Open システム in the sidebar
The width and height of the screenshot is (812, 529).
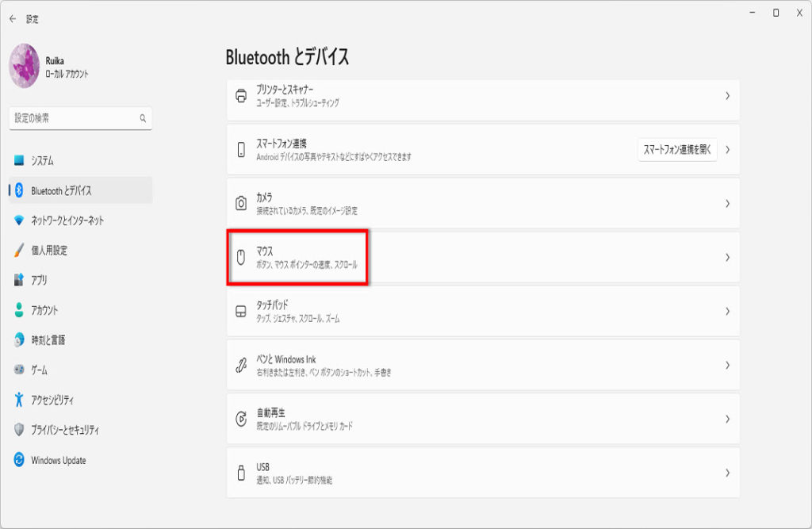coord(43,161)
